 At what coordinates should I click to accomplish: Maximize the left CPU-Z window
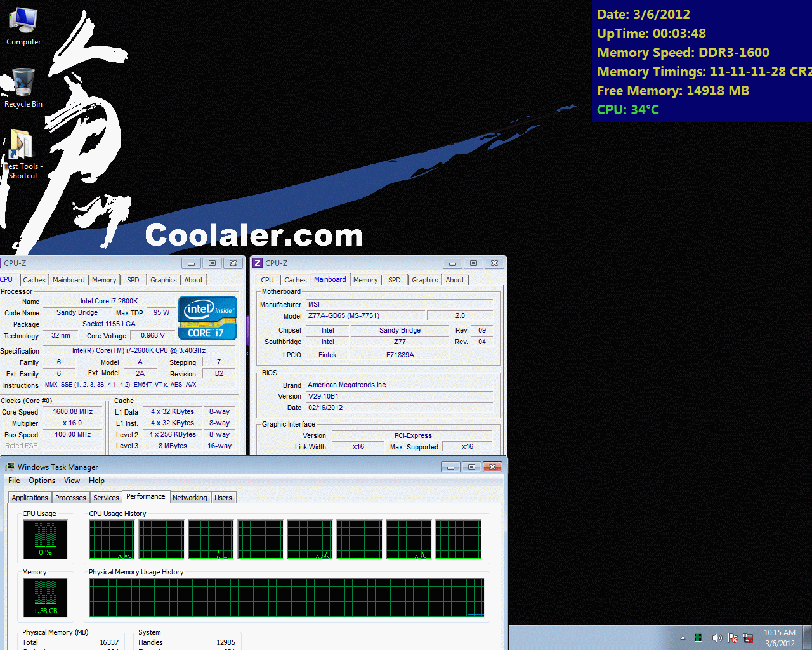213,263
